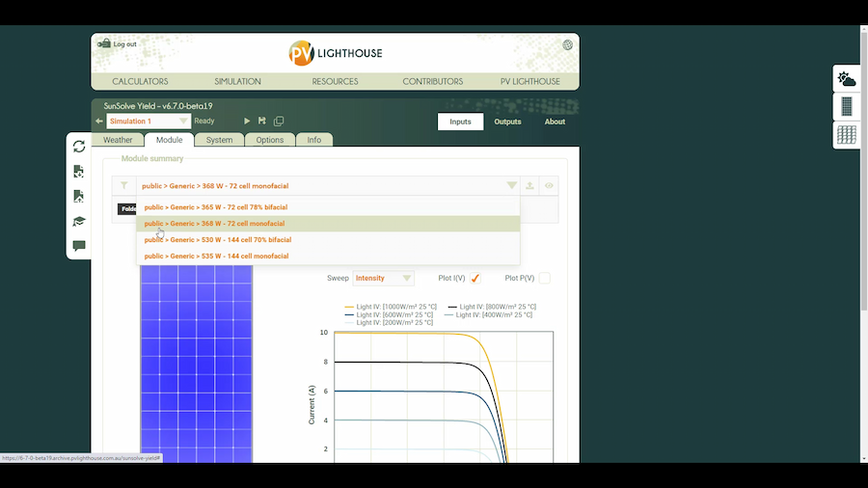Open the graduation cap tutorial icon

(x=79, y=221)
